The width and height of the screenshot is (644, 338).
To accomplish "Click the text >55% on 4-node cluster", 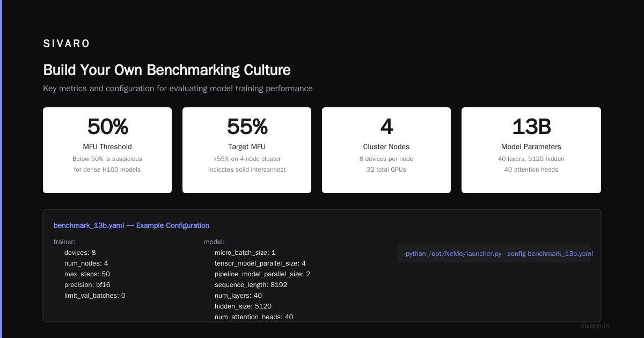I will coord(247,159).
